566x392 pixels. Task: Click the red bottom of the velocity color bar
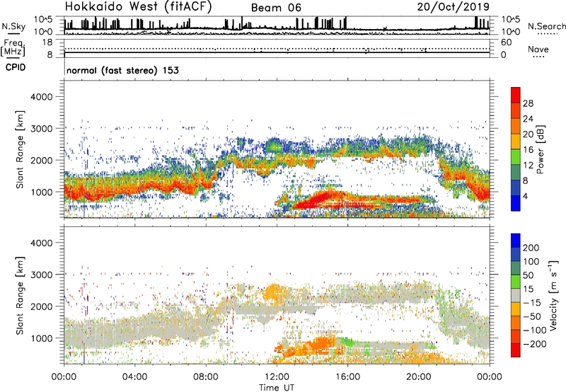[x=516, y=350]
